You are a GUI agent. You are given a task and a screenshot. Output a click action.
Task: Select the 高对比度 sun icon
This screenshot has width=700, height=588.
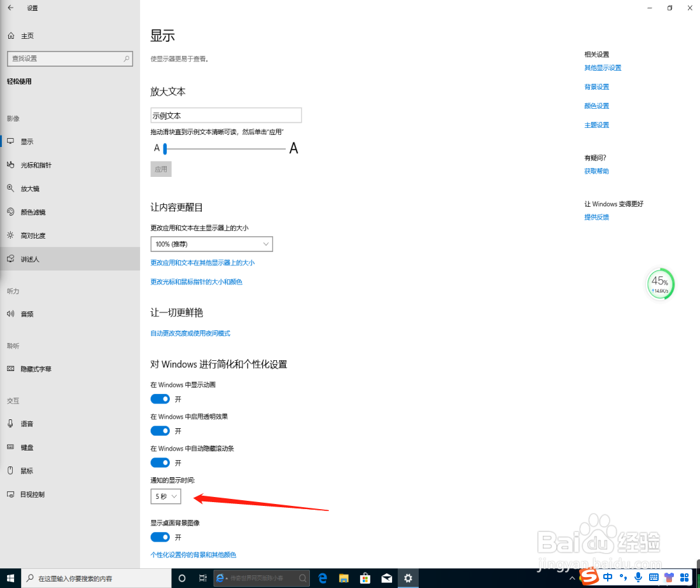pos(11,235)
